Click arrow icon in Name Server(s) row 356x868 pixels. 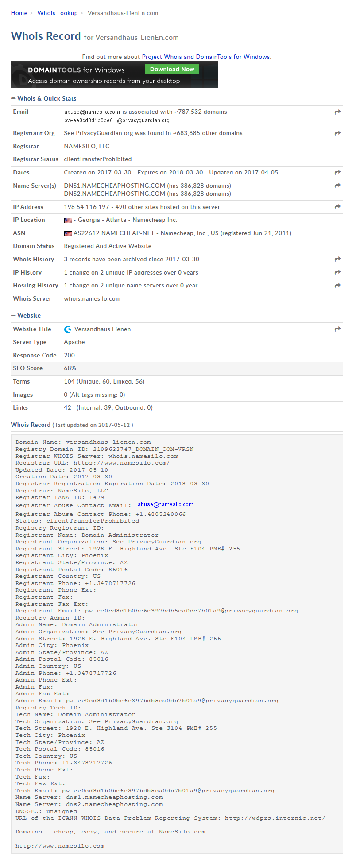coord(337,186)
